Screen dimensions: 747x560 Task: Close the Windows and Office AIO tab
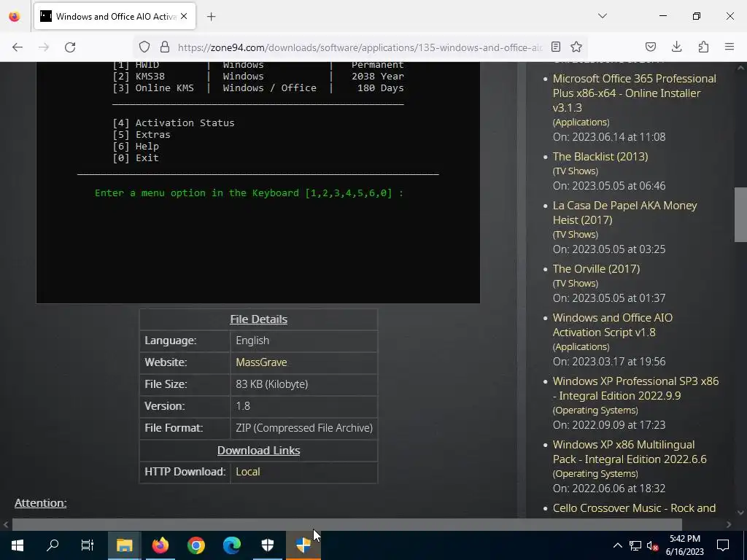pos(184,16)
